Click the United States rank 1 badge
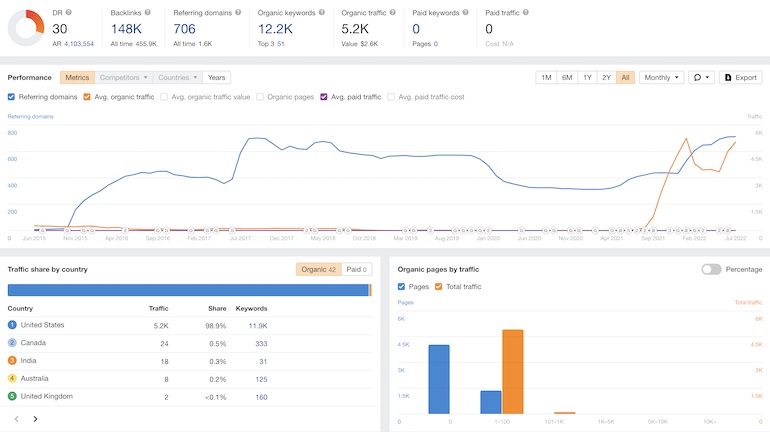This screenshot has width=770, height=432. click(12, 325)
